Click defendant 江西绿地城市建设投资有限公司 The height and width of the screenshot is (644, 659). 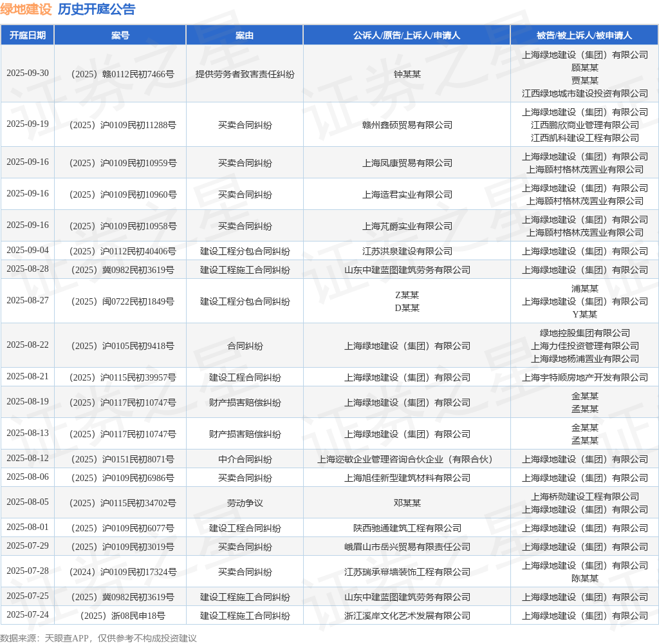584,93
